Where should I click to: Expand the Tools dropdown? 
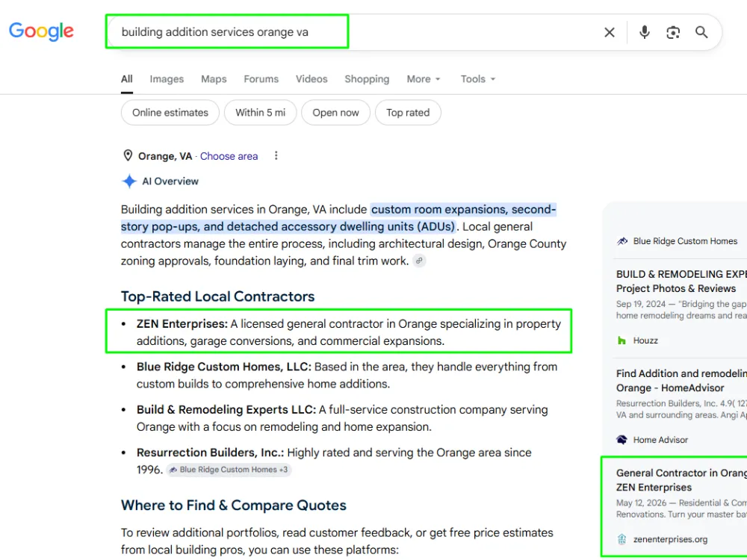(x=478, y=79)
